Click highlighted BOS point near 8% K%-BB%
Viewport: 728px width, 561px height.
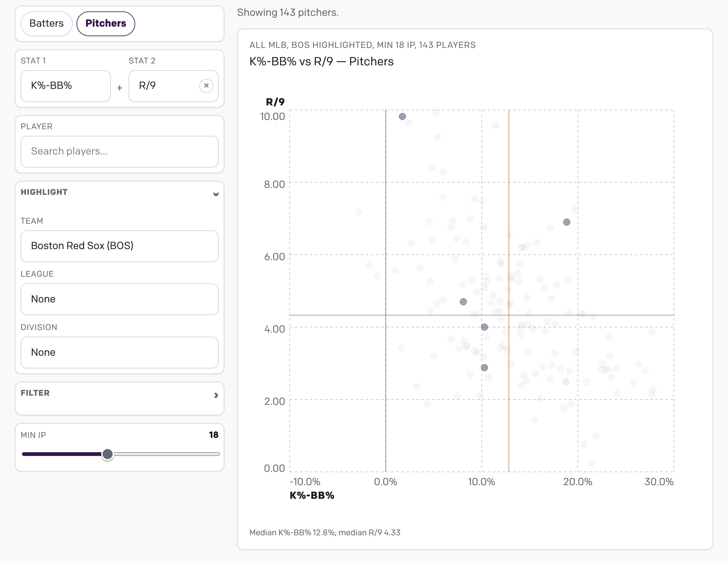click(463, 302)
